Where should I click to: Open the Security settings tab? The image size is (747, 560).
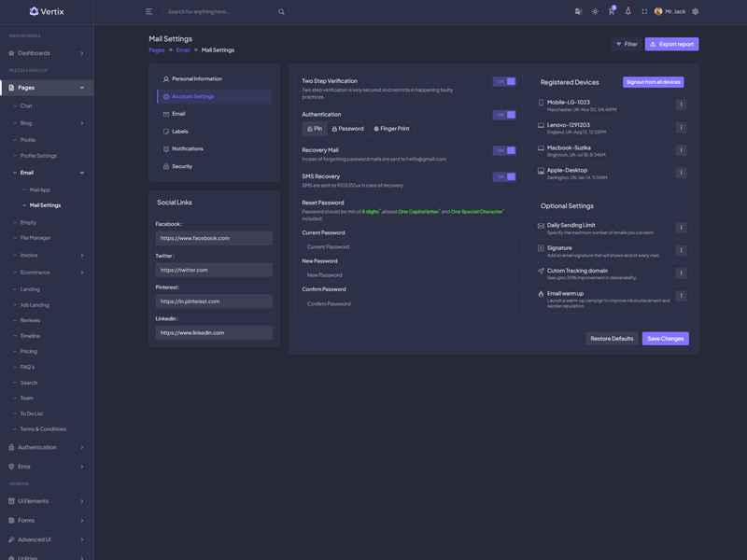(182, 166)
